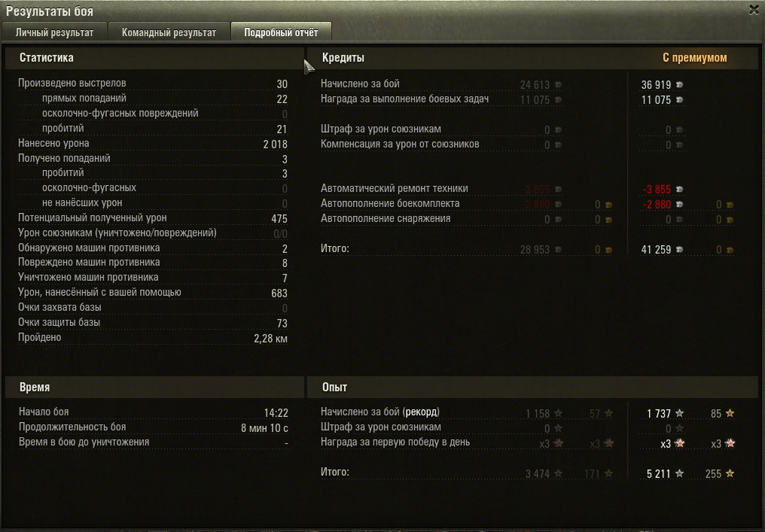Click the credits icon next to 24 613
The width and height of the screenshot is (765, 532).
pos(558,84)
